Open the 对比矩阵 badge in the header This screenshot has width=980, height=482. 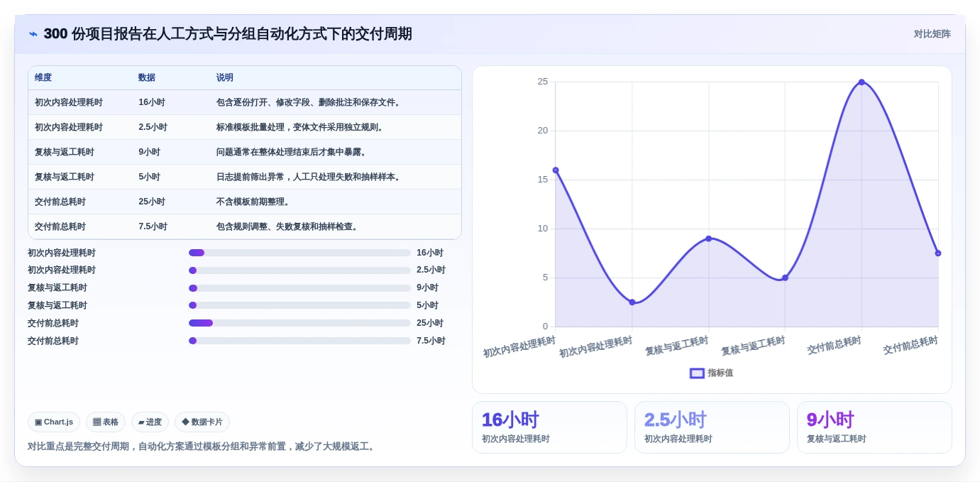point(932,34)
